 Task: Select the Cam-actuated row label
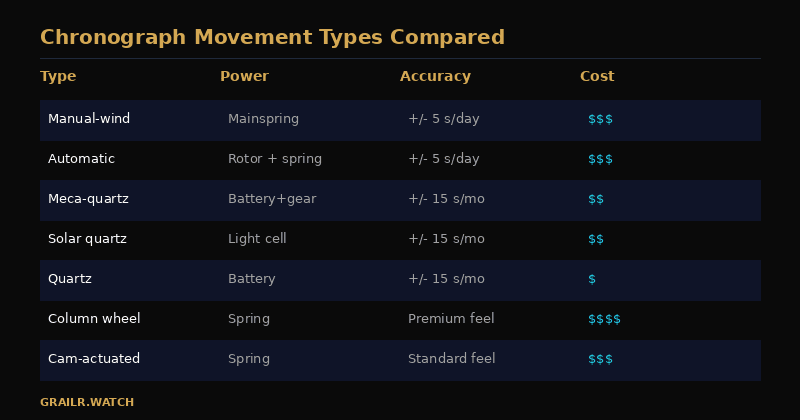[x=94, y=359]
